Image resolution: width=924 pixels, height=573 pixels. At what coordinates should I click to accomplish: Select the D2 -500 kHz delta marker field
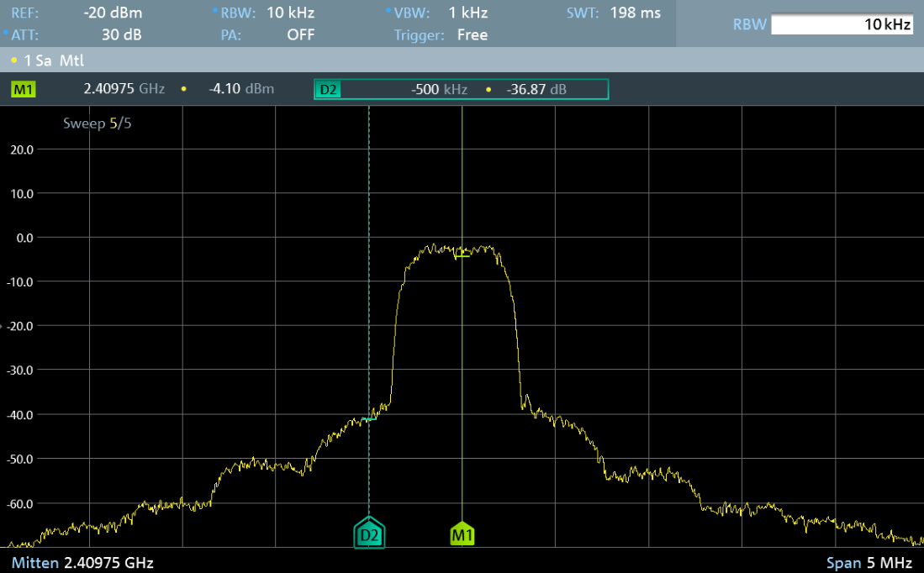tap(437, 89)
